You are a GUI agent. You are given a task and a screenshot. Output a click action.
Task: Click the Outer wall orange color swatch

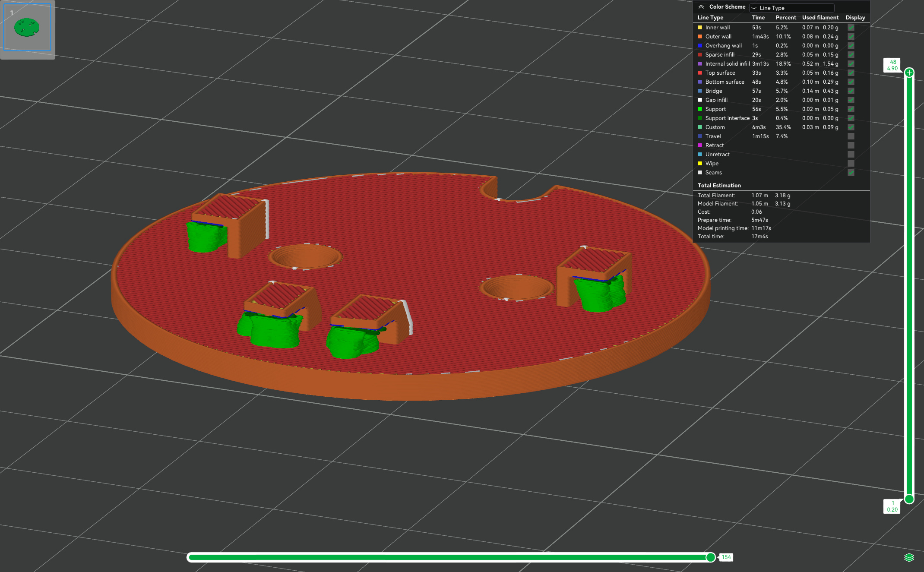(x=700, y=37)
